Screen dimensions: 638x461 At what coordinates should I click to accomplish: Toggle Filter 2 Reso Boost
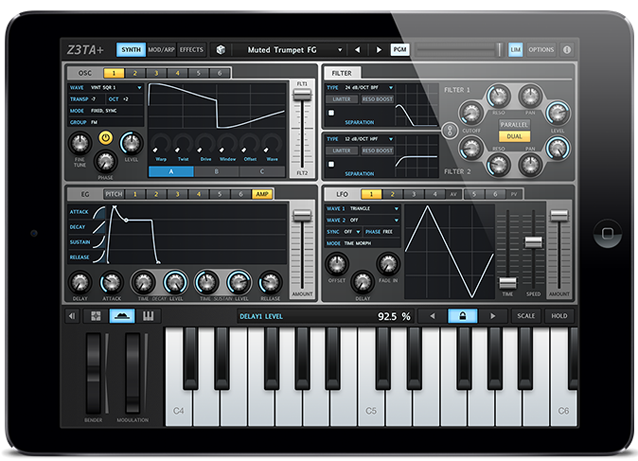[377, 151]
